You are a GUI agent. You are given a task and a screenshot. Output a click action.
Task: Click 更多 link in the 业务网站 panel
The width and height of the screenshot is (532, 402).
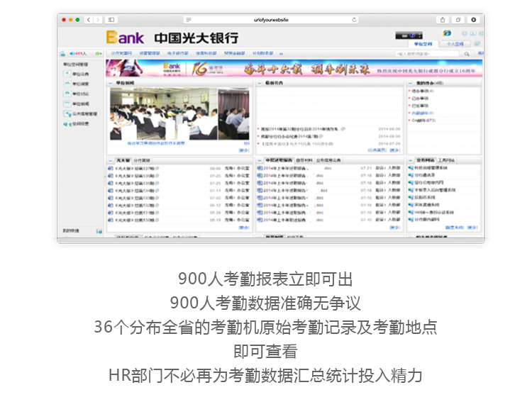[472, 228]
